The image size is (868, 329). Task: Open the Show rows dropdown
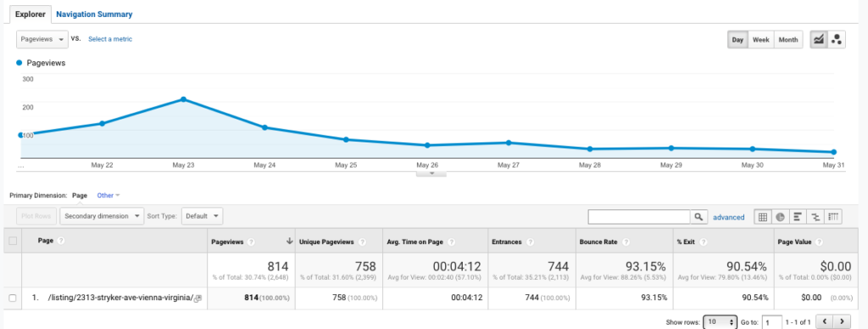pyautogui.click(x=720, y=322)
